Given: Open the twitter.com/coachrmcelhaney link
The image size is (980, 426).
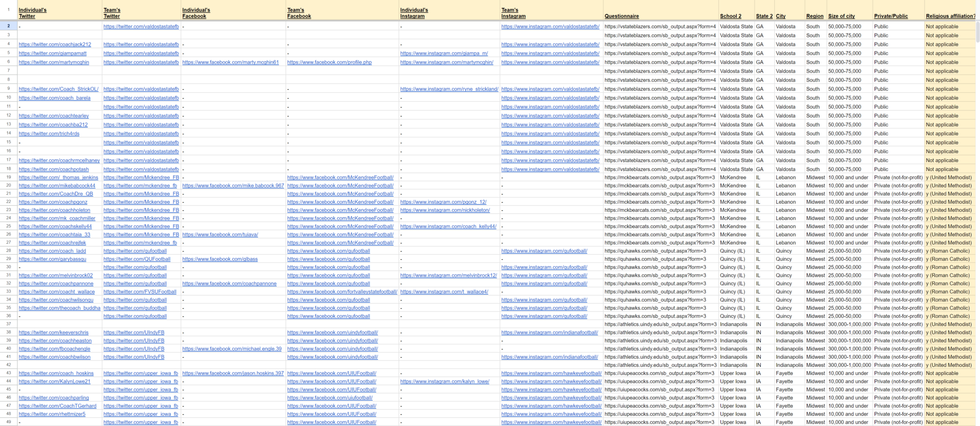Looking at the screenshot, I should (x=59, y=161).
